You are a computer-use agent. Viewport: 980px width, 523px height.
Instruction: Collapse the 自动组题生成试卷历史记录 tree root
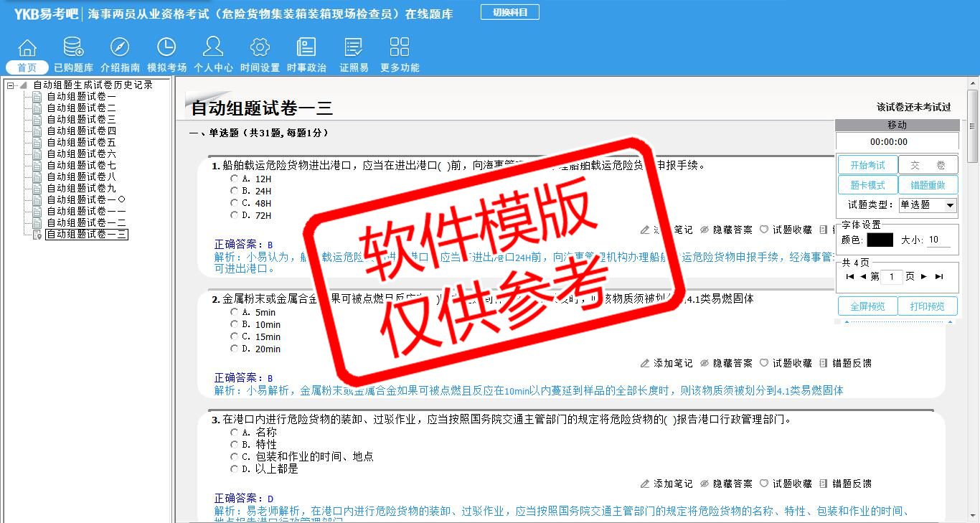pos(11,85)
